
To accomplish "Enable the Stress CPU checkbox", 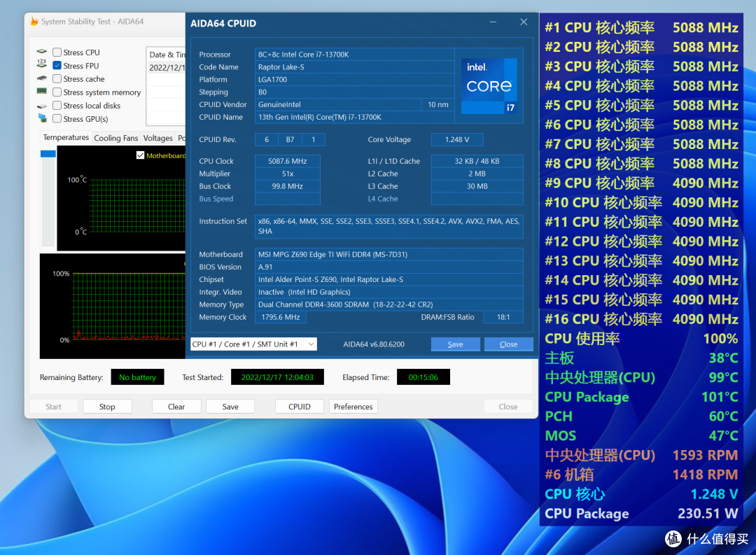I will coord(57,52).
